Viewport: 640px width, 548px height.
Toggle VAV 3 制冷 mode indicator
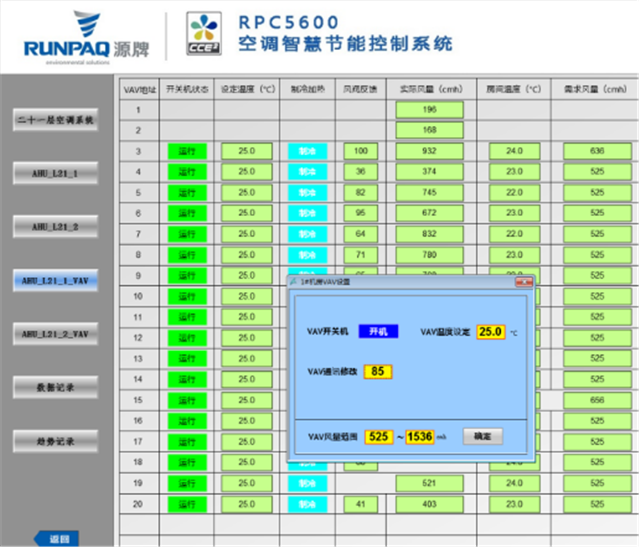[x=307, y=151]
